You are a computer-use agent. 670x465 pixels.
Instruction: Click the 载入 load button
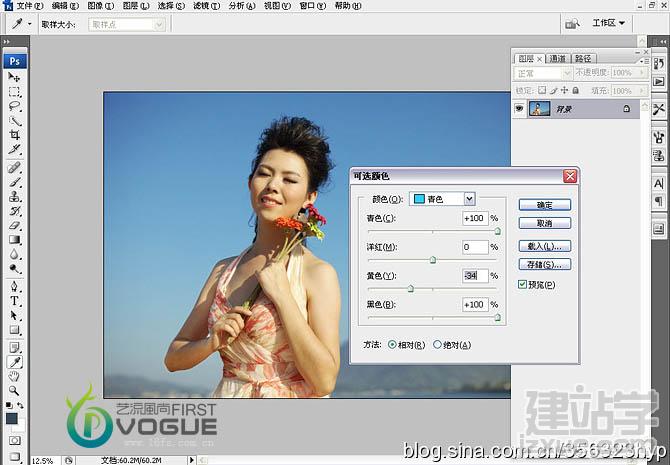(x=544, y=246)
